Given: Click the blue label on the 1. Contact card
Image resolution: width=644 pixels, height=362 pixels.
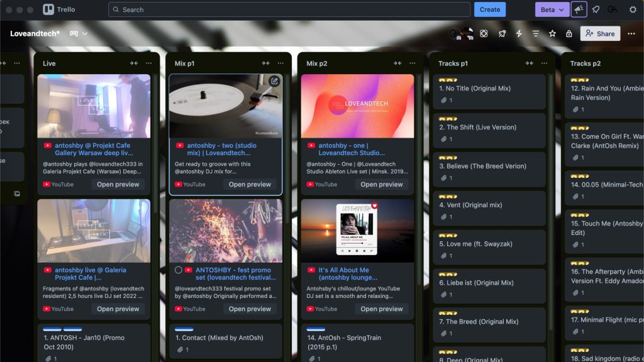Looking at the screenshot, I should pos(184,329).
